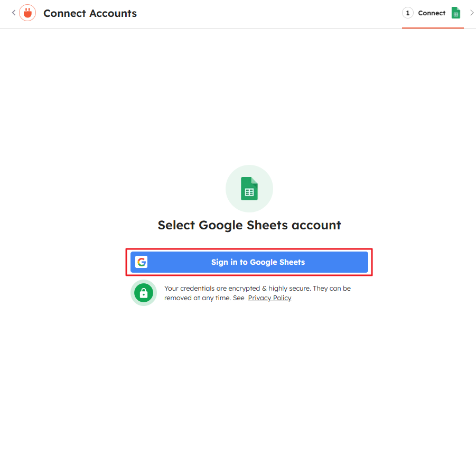
Task: Advance using the right chevron arrow
Action: click(x=472, y=13)
